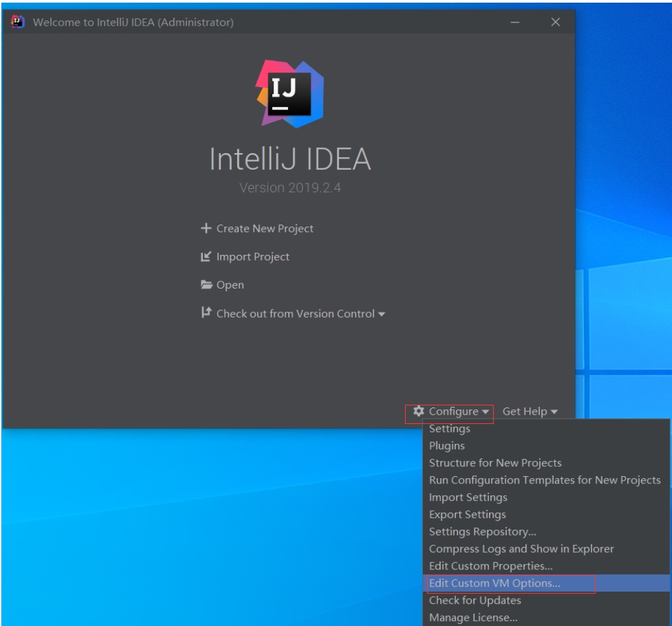Minimize the Welcome to IntelliJ IDEA window
Viewport: 672px width, 626px height.
pyautogui.click(x=515, y=22)
